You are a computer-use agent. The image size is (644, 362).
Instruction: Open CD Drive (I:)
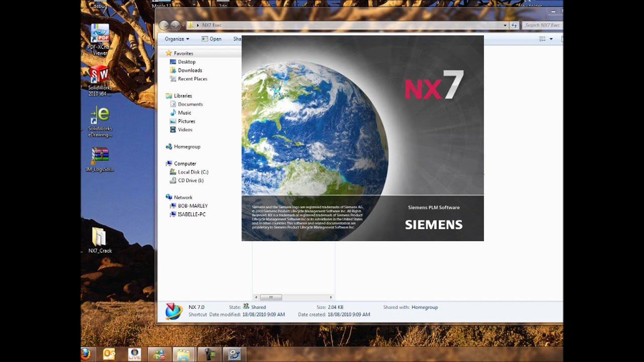191,180
